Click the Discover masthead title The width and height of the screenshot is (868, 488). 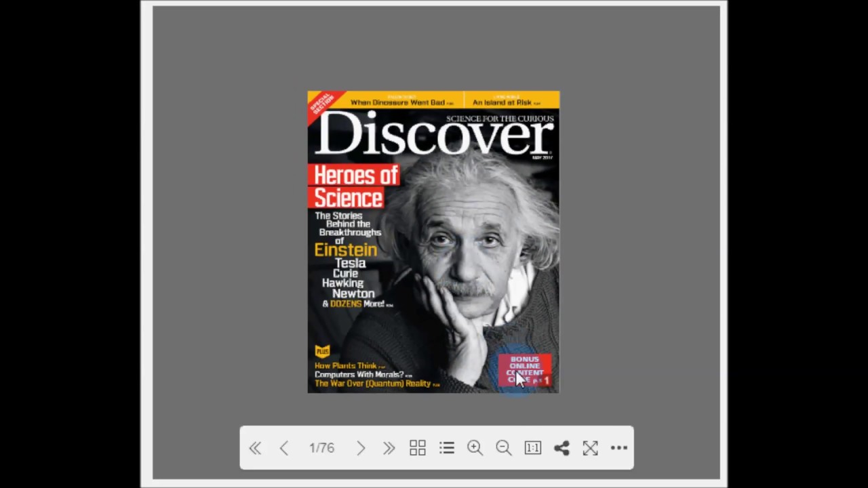pos(434,134)
